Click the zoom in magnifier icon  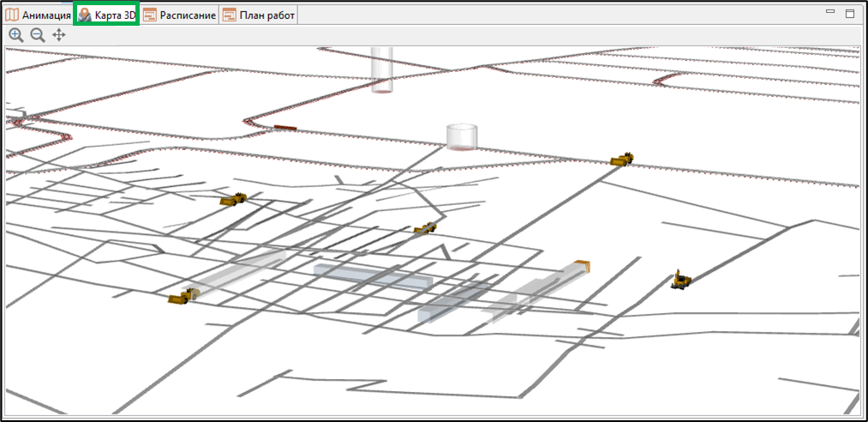[16, 35]
